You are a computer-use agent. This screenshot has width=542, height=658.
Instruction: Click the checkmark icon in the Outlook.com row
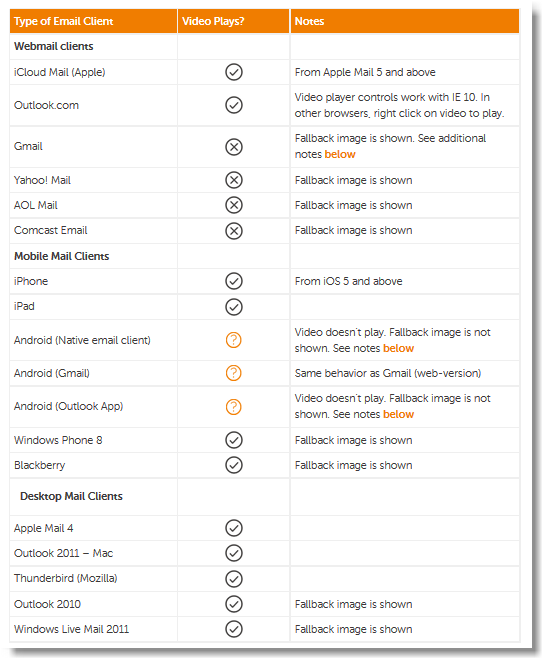[234, 105]
